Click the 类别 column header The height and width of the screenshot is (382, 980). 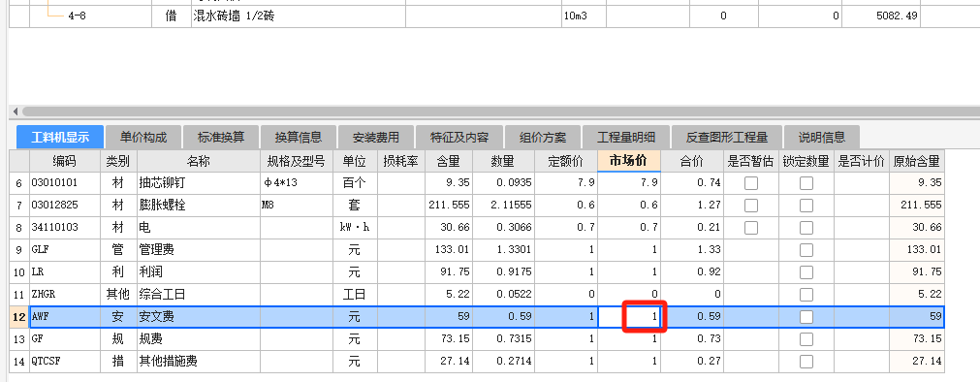(x=119, y=161)
